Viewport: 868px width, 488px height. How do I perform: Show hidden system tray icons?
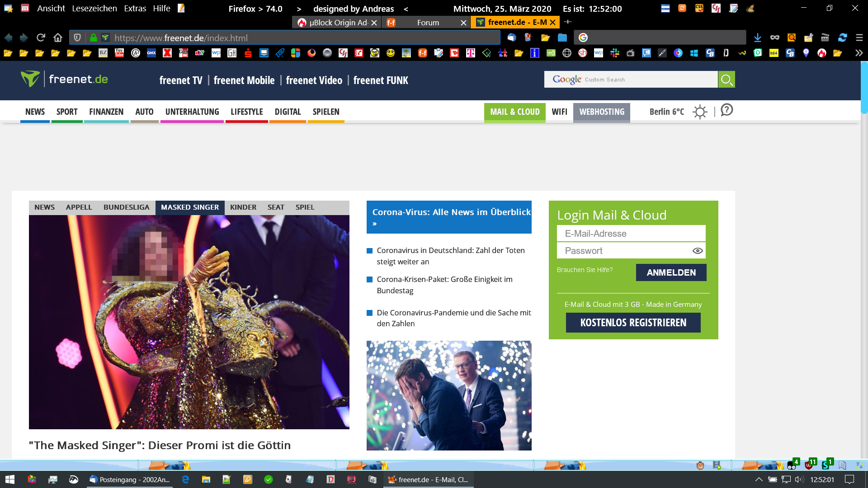pos(759,479)
